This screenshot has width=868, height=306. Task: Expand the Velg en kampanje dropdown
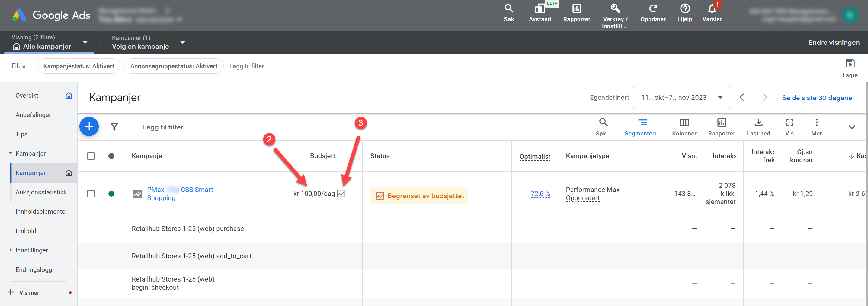(x=182, y=43)
